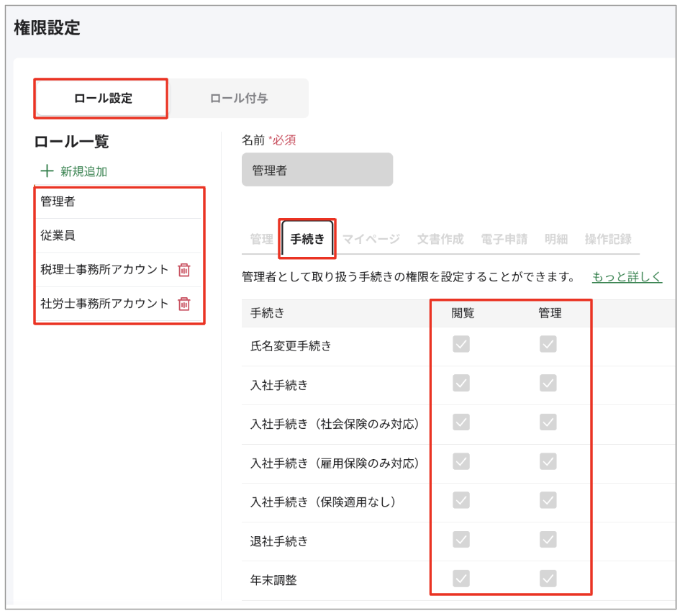685x616 pixels.
Task: Select the 従業員 role in list
Action: click(119, 235)
